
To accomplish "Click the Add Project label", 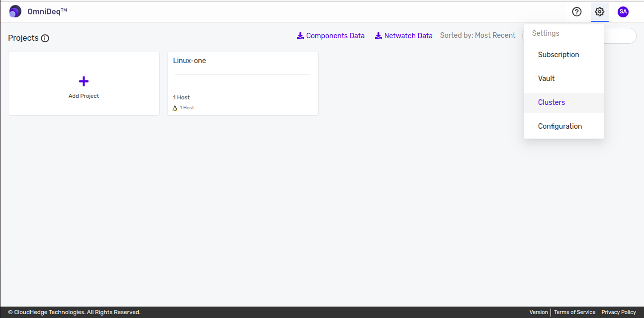I will 84,96.
